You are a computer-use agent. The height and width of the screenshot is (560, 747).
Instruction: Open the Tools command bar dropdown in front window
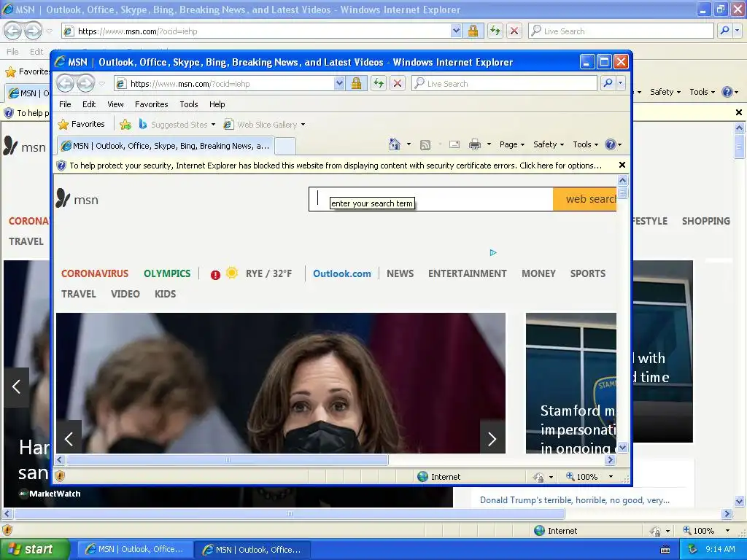(x=585, y=144)
